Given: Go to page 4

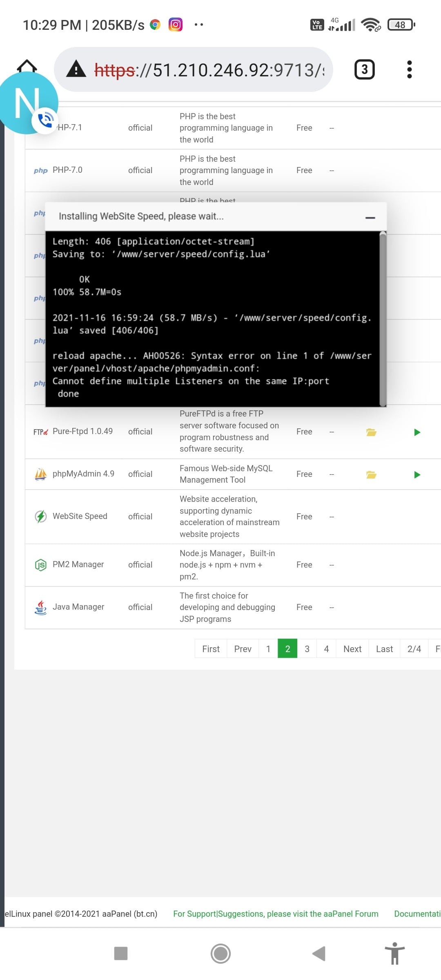Looking at the screenshot, I should pos(326,648).
